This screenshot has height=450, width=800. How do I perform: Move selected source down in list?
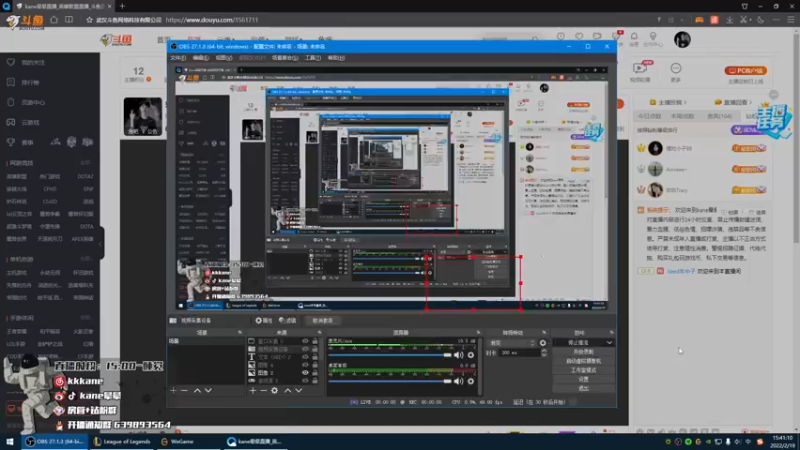pos(299,390)
